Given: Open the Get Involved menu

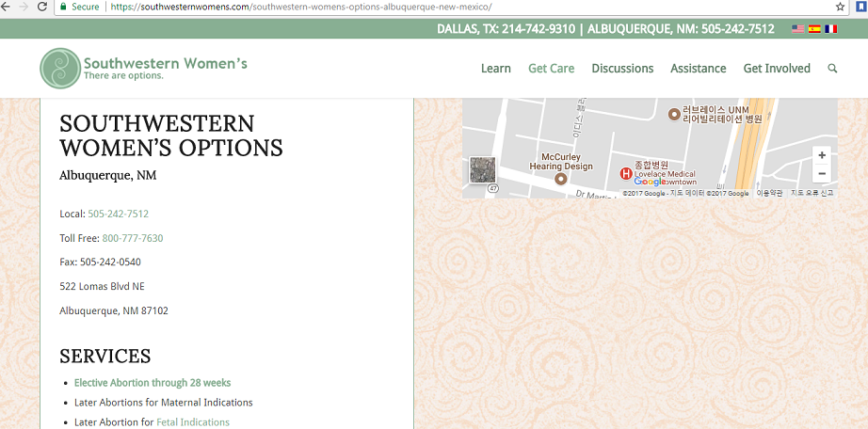Looking at the screenshot, I should pos(777,69).
